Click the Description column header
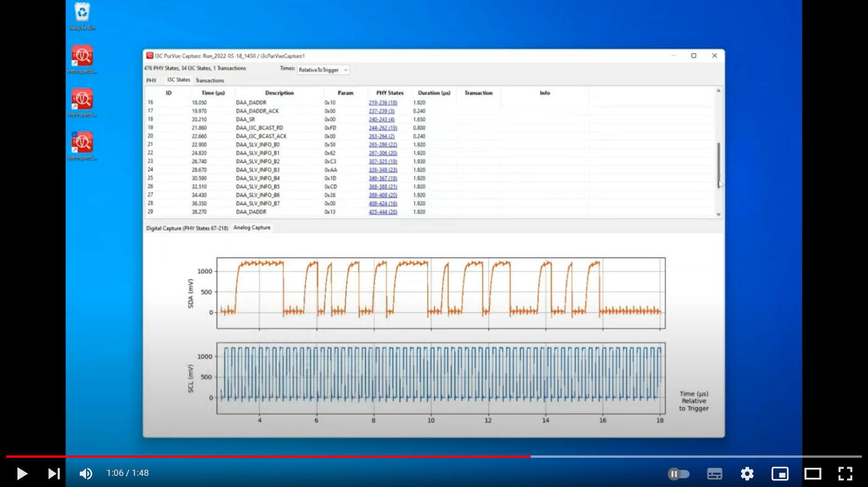The height and width of the screenshot is (487, 868). [279, 93]
